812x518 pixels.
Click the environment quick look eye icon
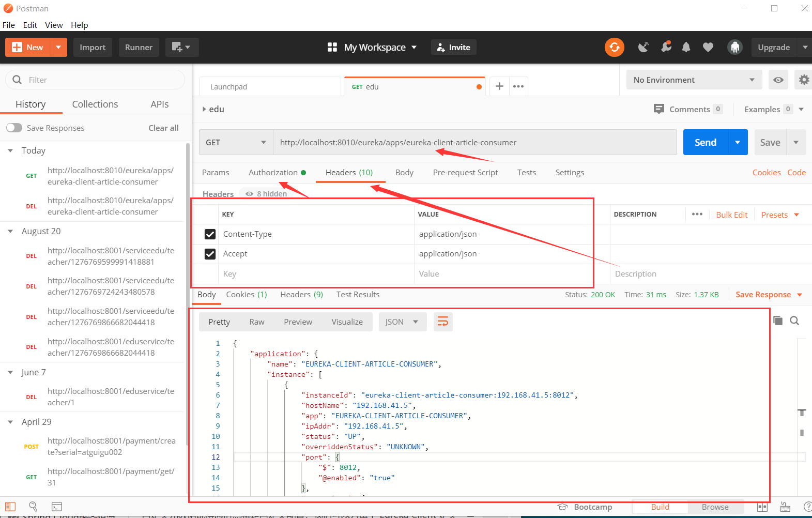coord(778,80)
